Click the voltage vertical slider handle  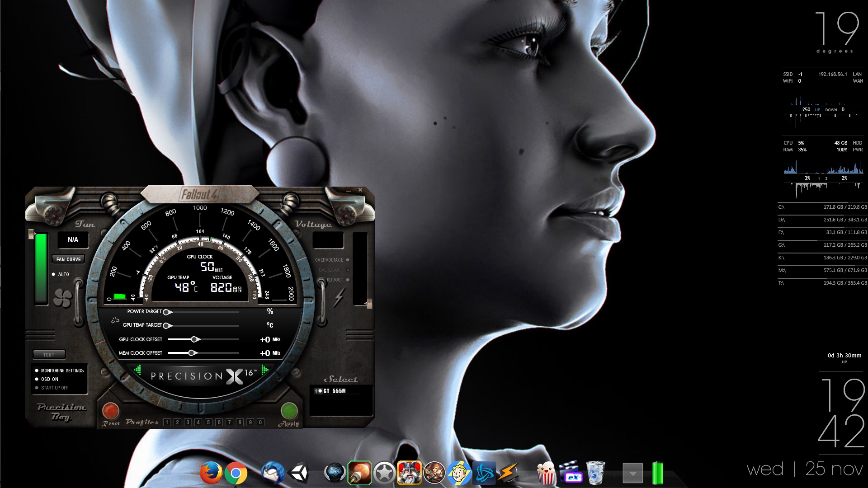pos(369,303)
